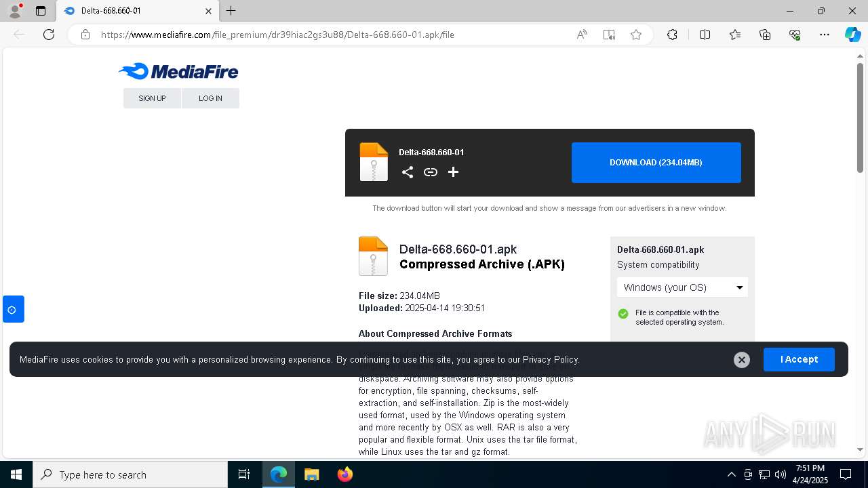
Task: Open Edge Settings and more menu
Action: 825,35
